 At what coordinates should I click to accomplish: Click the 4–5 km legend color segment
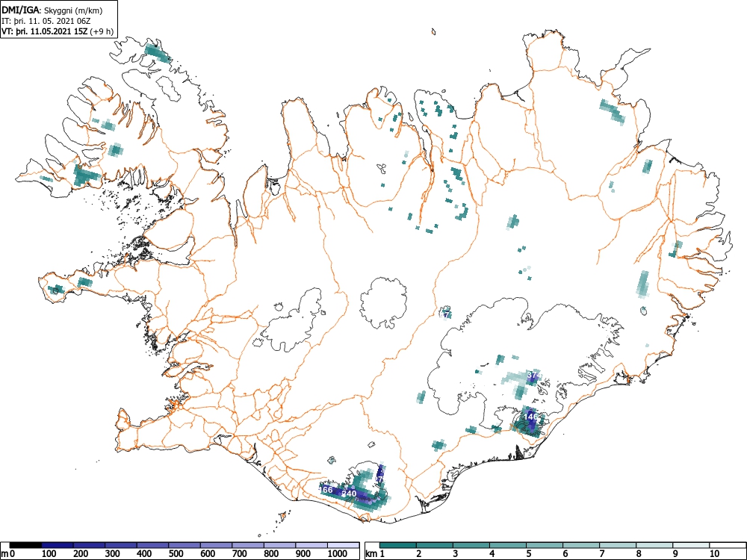coord(508,545)
